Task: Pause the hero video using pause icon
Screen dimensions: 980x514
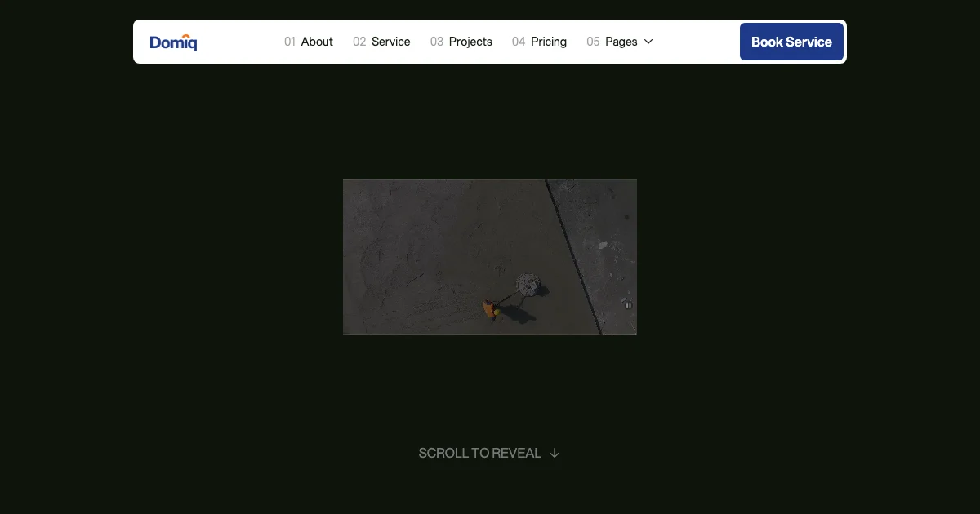Action: point(628,305)
